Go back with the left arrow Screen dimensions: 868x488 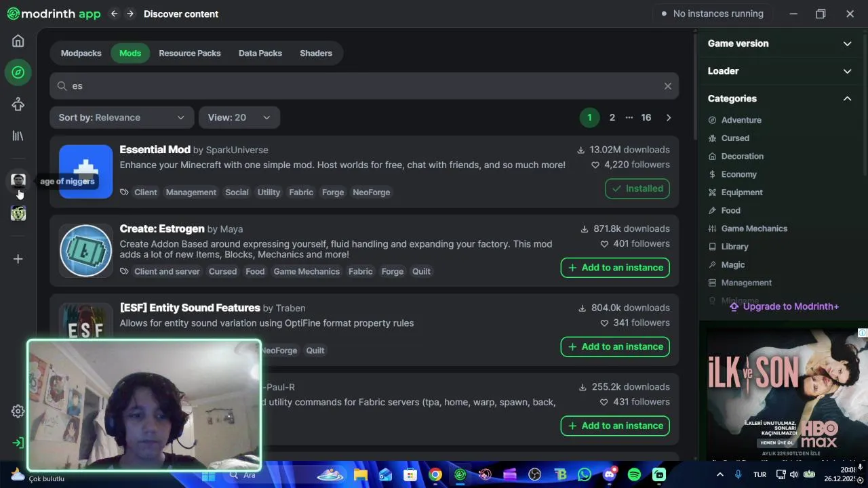[114, 14]
